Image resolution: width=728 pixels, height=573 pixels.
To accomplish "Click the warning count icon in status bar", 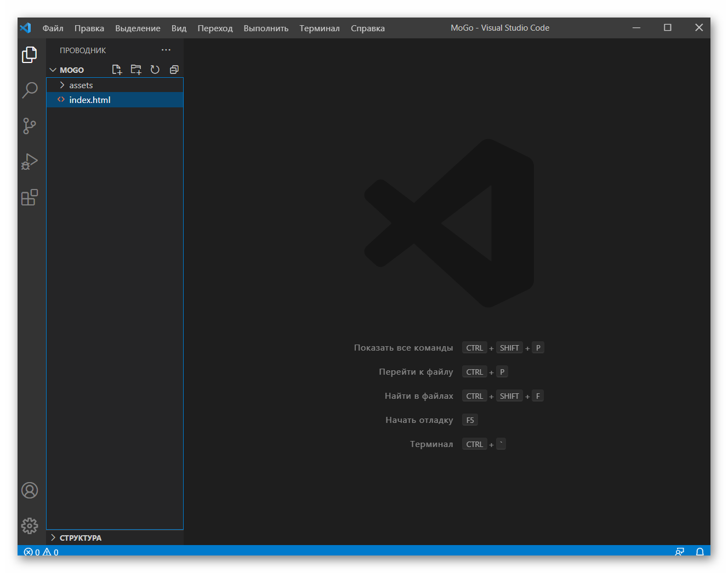I will tap(47, 552).
